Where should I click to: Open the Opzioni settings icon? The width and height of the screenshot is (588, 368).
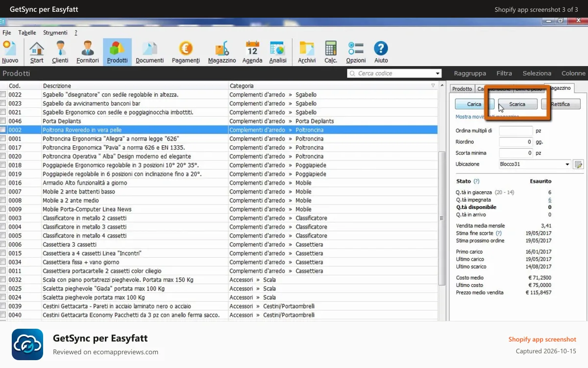coord(356,52)
